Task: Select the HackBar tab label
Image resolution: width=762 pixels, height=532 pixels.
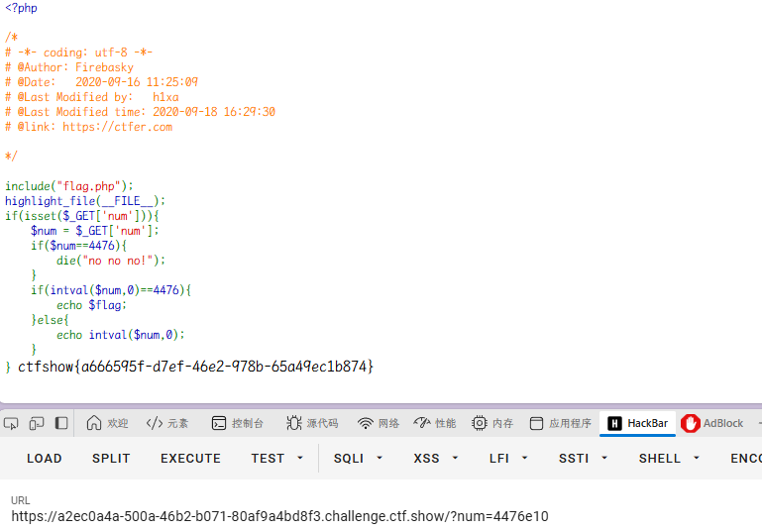Action: 648,424
